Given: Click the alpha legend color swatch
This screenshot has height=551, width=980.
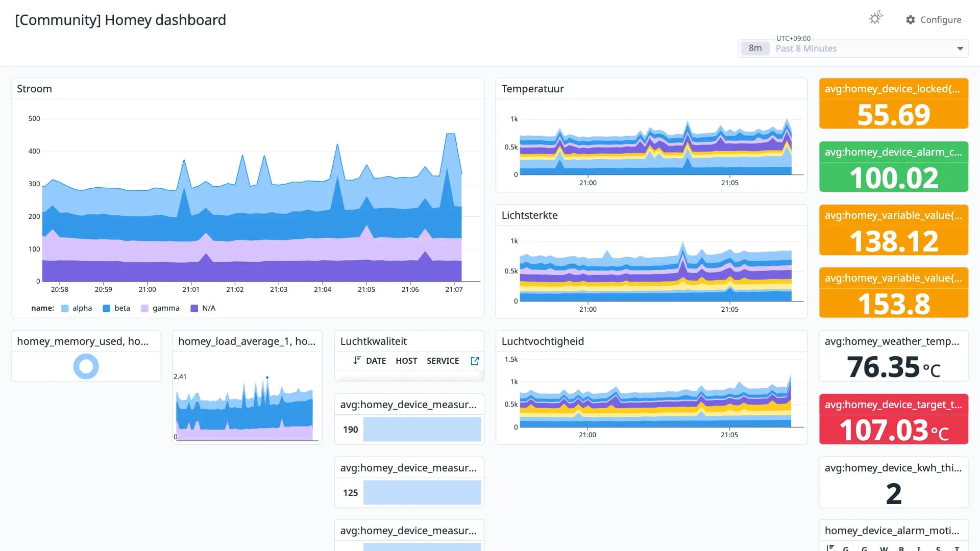Looking at the screenshot, I should [x=65, y=308].
